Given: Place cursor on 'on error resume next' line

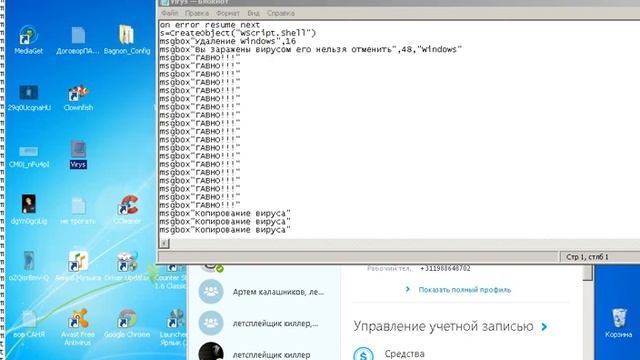Looking at the screenshot, I should point(210,25).
